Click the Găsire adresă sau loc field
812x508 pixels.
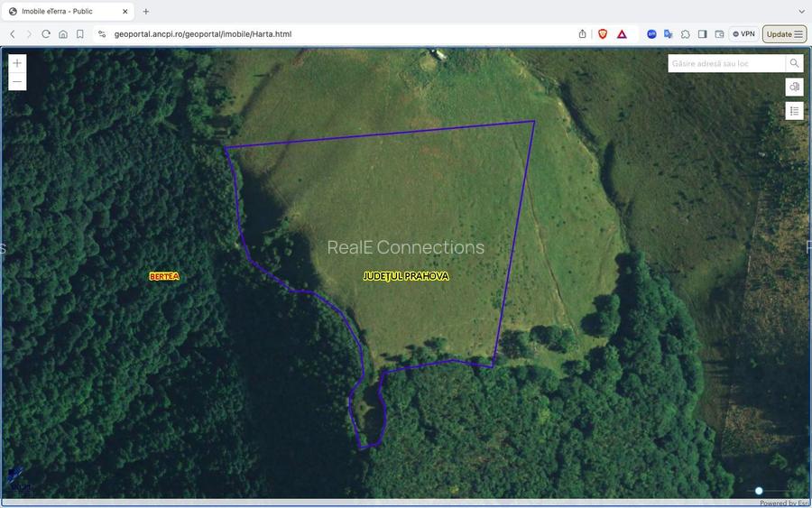[x=726, y=63]
